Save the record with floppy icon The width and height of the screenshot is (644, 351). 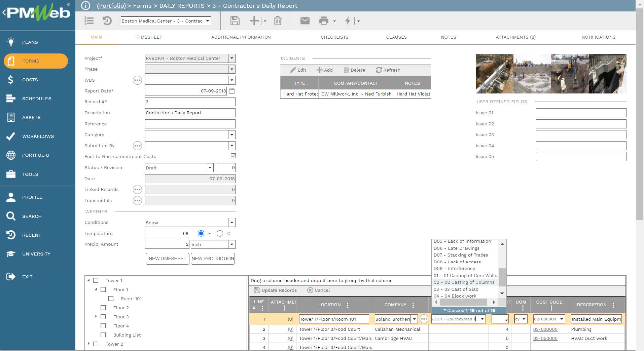[x=235, y=21]
